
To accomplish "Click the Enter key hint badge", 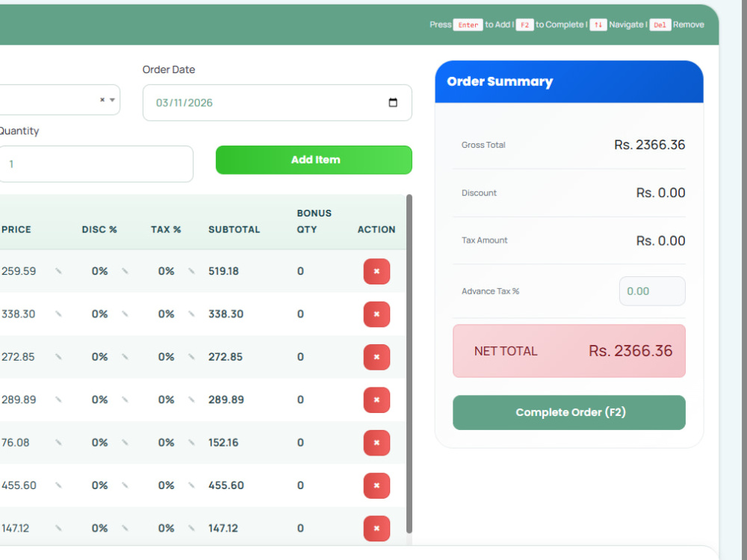I will pyautogui.click(x=468, y=25).
